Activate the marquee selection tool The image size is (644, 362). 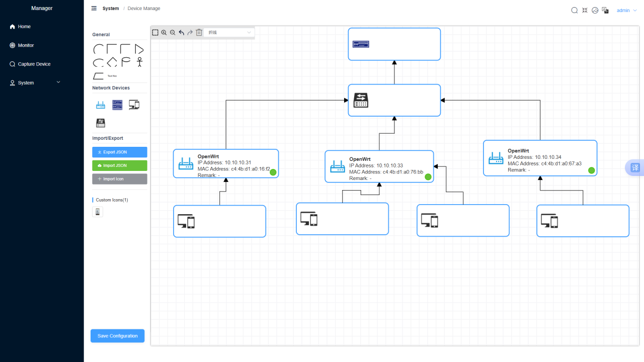pyautogui.click(x=155, y=33)
